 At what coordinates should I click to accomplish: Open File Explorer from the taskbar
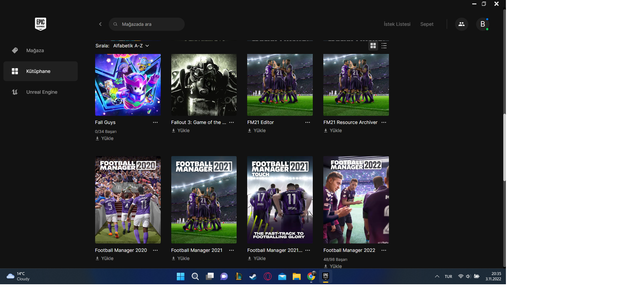pos(296,276)
